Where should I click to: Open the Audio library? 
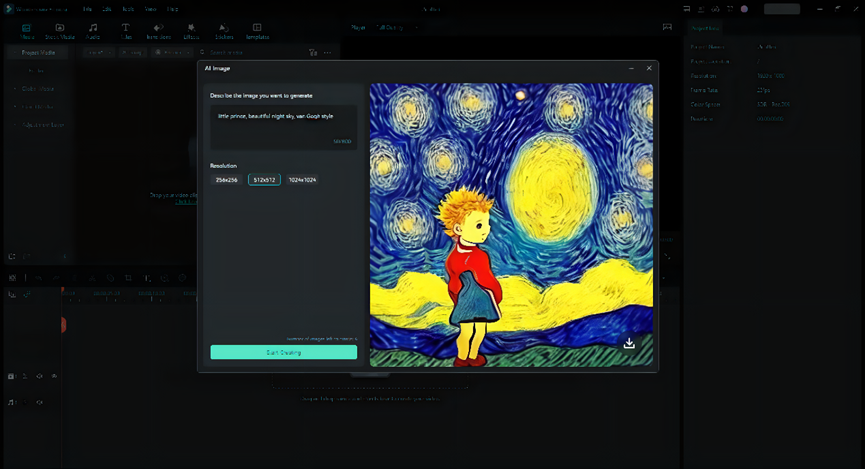(x=93, y=31)
